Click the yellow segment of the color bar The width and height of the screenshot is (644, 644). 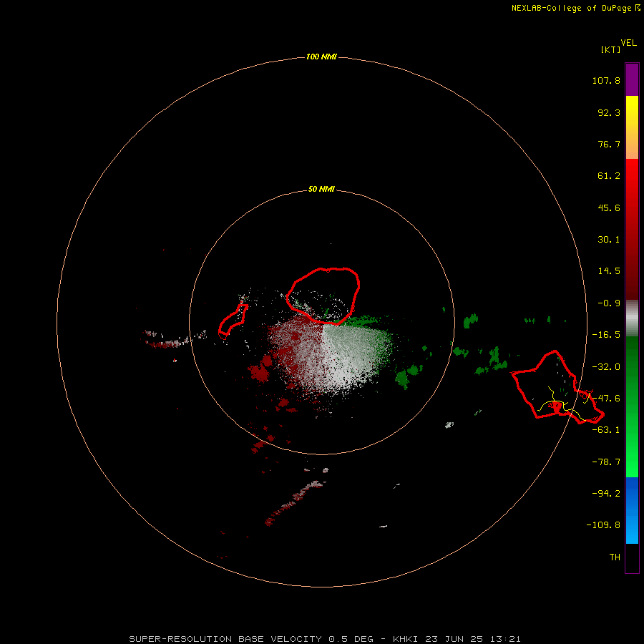tap(632, 127)
